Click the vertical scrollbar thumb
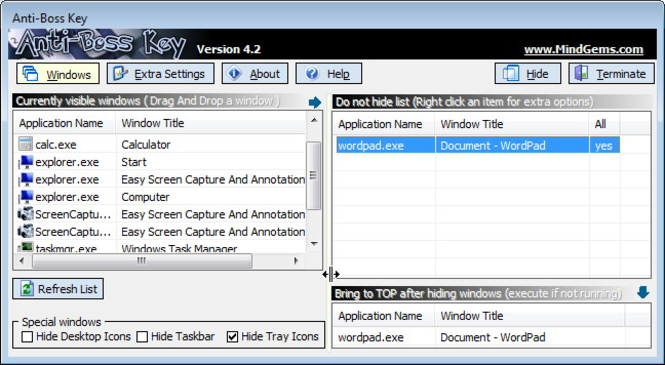The height and width of the screenshot is (365, 665). tap(314, 176)
